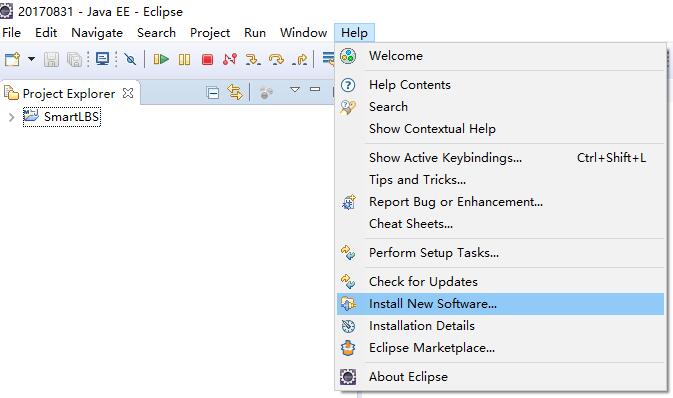Click the Step Over icon

pos(276,59)
